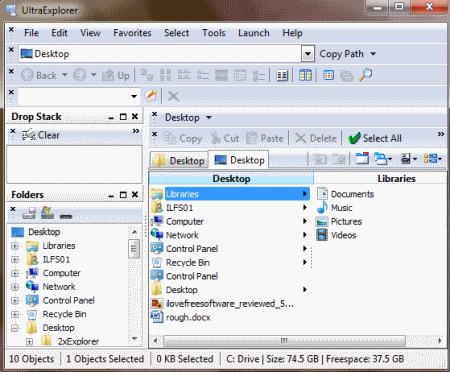Screen dimensions: 450x372
Task: Click the pencil edit icon beside filter box
Action: pyautogui.click(x=151, y=95)
